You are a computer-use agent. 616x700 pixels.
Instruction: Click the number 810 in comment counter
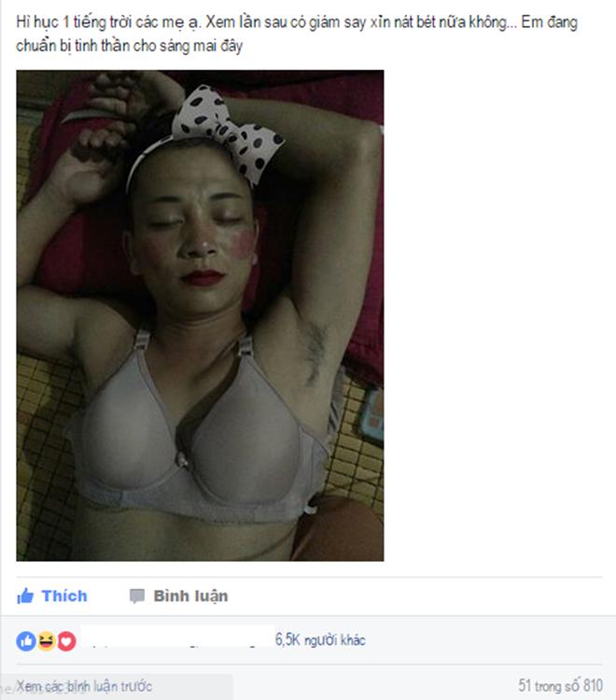594,685
